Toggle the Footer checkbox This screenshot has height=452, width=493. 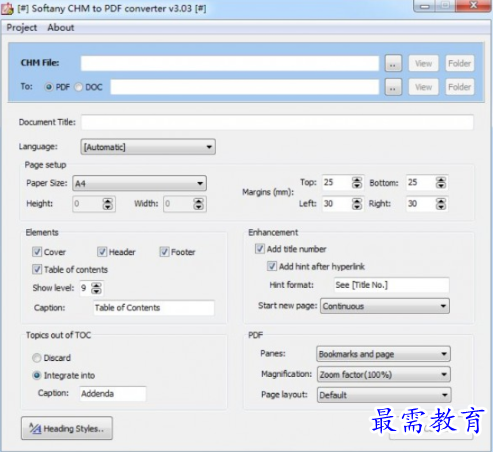[x=164, y=252]
